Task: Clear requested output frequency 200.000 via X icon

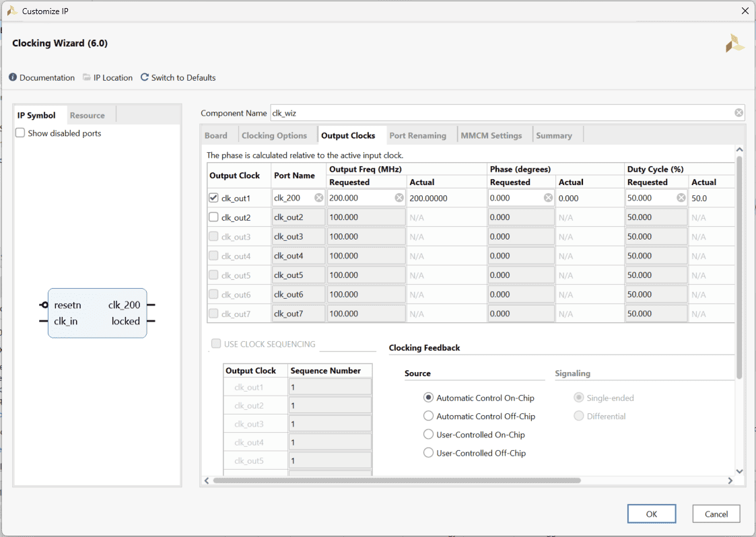Action: (399, 198)
